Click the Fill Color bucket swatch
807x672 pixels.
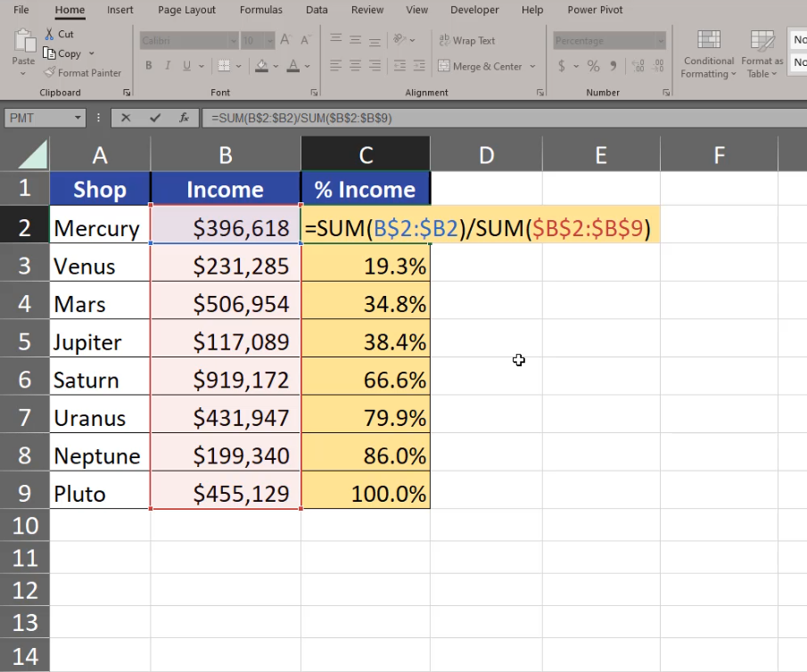261,66
